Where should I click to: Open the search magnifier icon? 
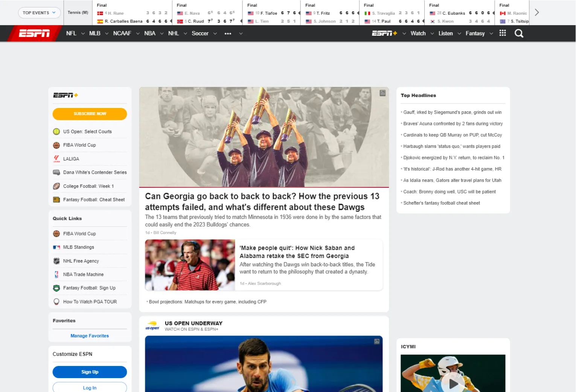click(519, 33)
